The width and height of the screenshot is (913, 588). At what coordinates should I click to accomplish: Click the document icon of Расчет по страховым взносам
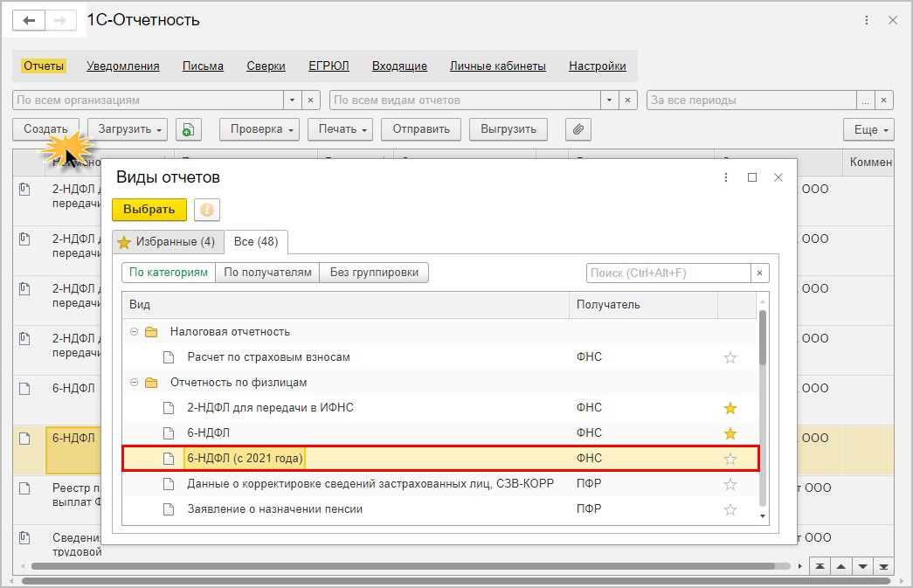[x=169, y=357]
